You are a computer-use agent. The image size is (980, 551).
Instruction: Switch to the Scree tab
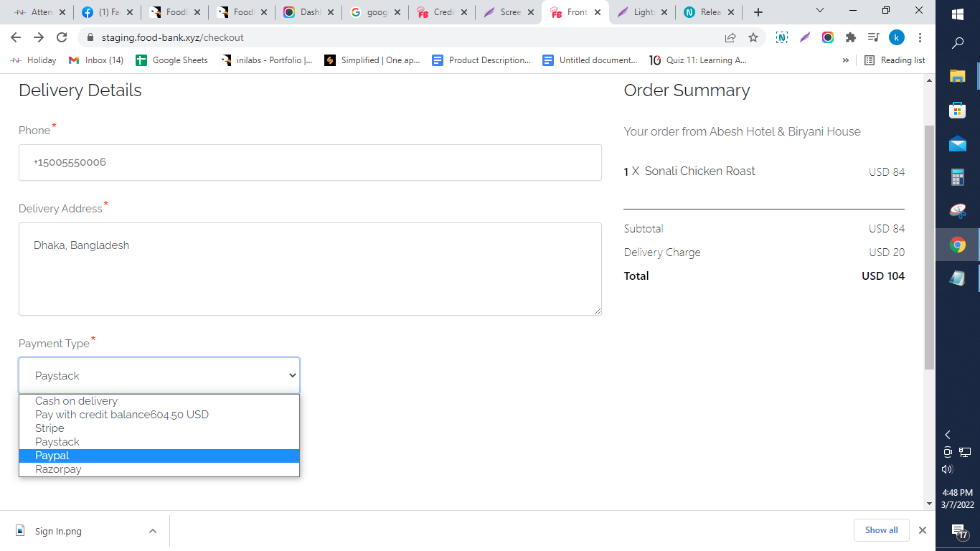pos(509,12)
